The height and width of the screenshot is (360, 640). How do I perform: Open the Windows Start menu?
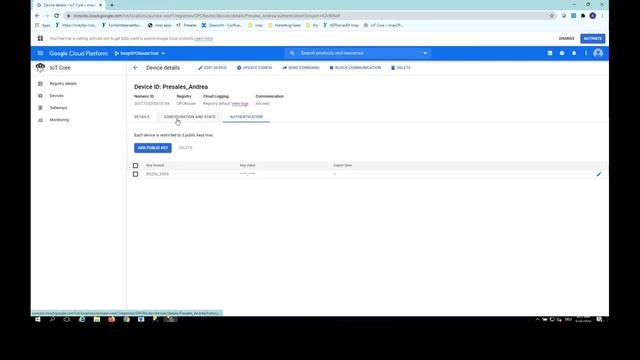click(x=38, y=320)
